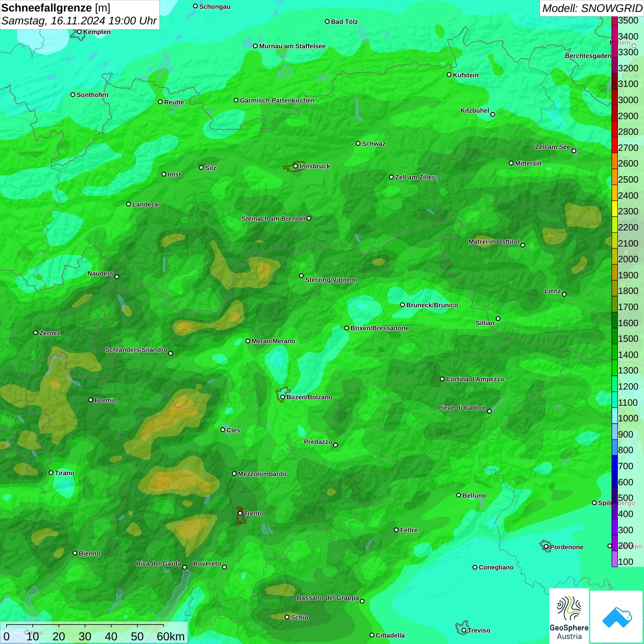Click the 1500 green legend swatch
Viewport: 644px width, 644px height.
615,336
